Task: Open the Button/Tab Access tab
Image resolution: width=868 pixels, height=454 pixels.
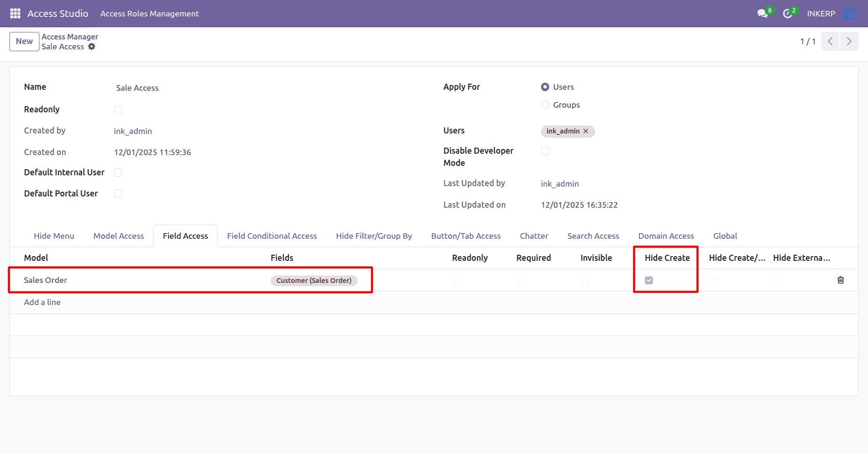Action: (466, 236)
